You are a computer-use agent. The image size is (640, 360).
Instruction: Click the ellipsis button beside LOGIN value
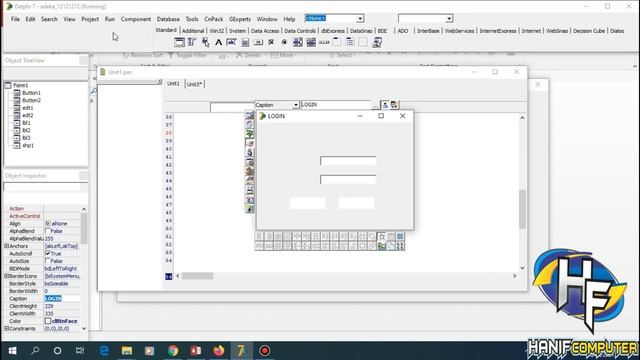[375, 105]
